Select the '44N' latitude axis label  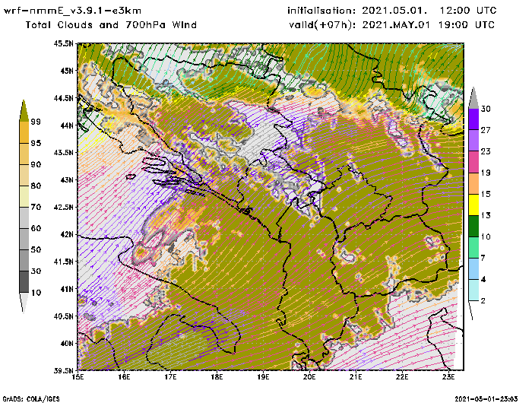[67, 125]
